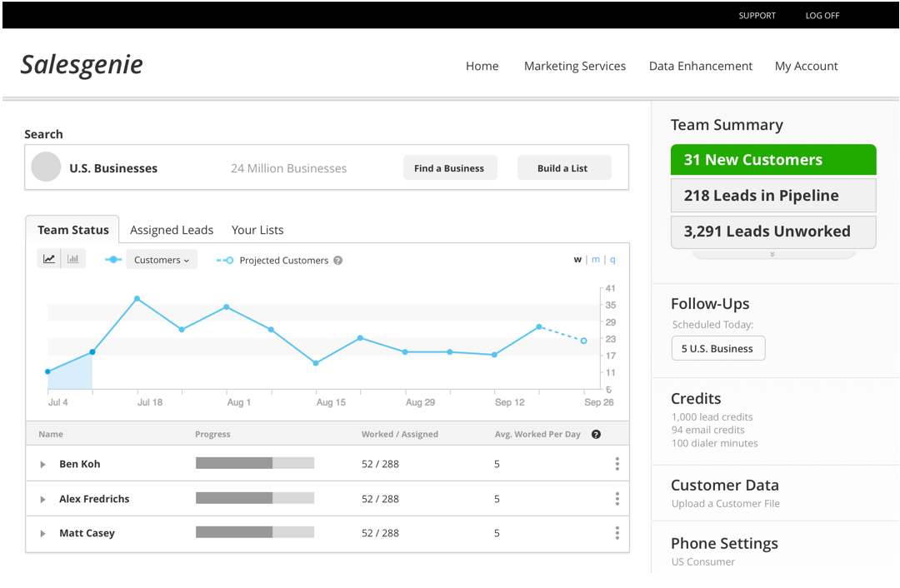
Task: Expand Ben Koh row details
Action: point(42,464)
